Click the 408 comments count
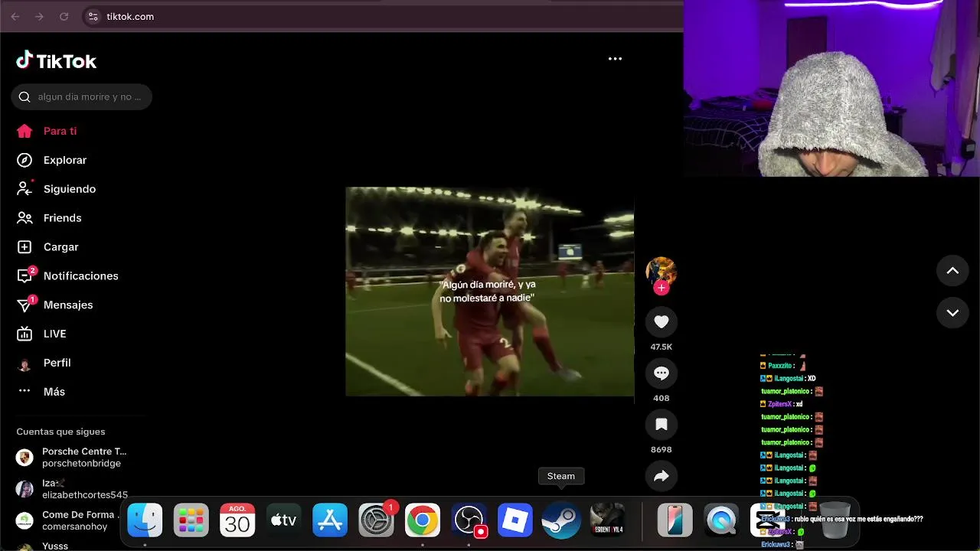980x551 pixels. (661, 398)
